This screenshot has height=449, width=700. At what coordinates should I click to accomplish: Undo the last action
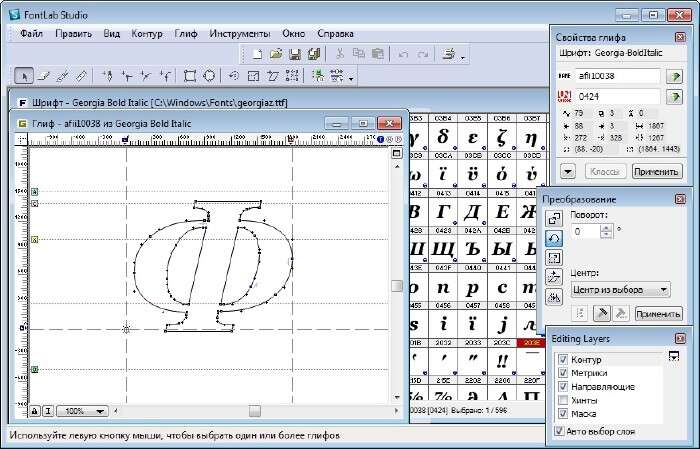[404, 54]
